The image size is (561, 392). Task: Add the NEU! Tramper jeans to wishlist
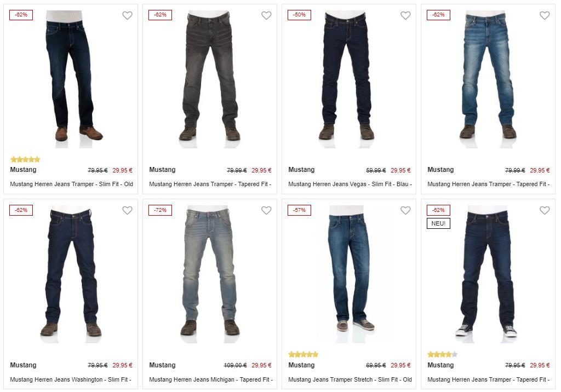(x=545, y=210)
